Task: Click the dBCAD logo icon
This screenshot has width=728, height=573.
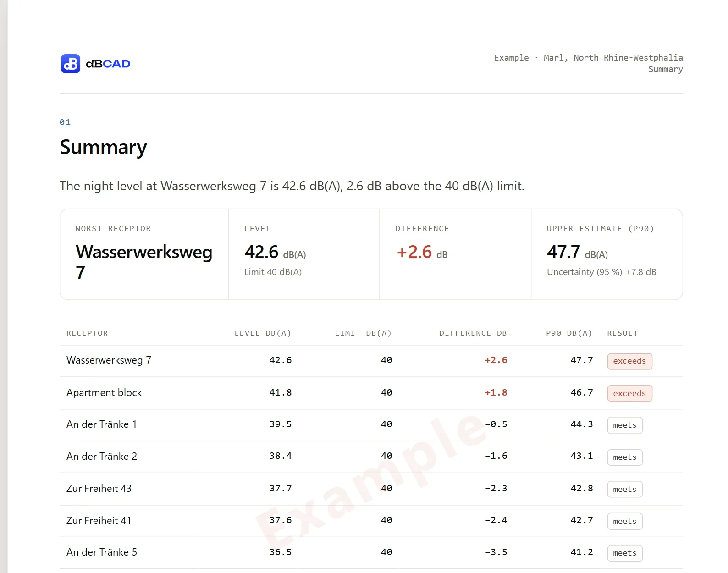Action: pyautogui.click(x=71, y=64)
